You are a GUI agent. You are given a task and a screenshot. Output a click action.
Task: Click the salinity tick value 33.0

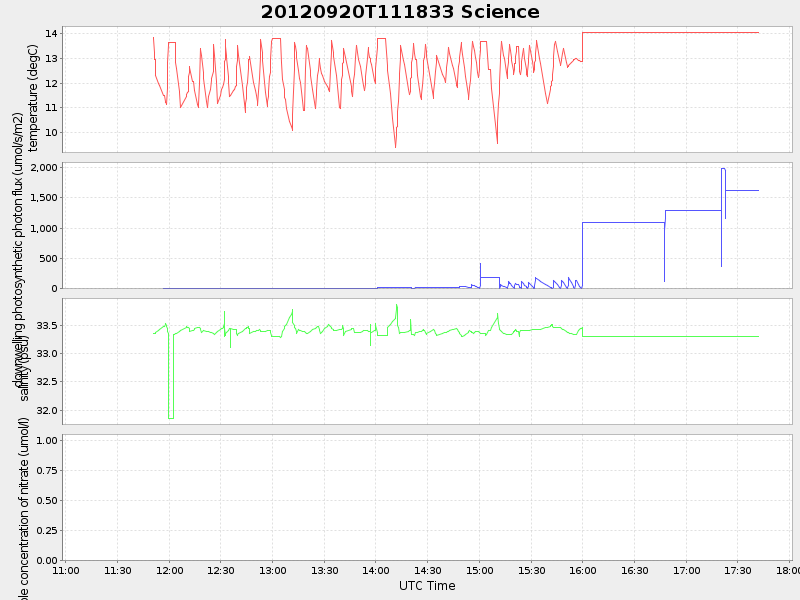tap(46, 354)
